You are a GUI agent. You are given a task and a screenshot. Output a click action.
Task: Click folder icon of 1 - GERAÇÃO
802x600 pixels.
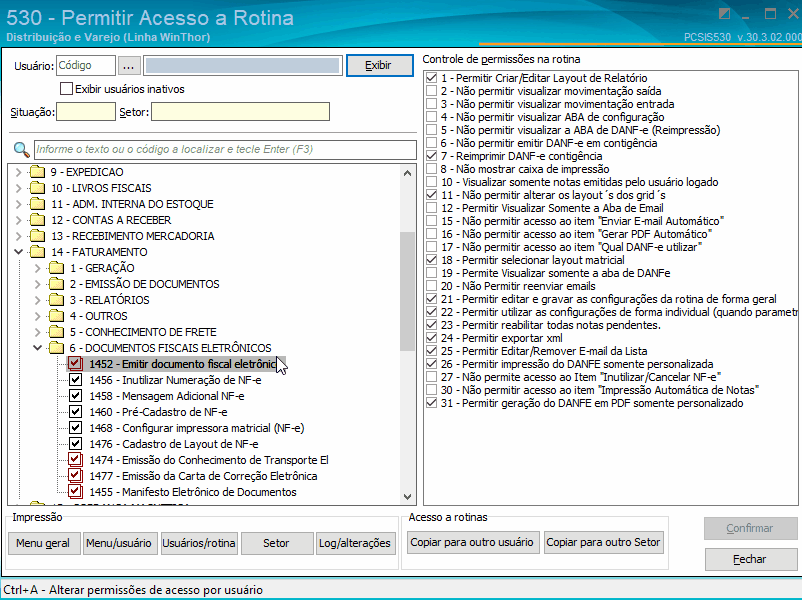click(56, 268)
